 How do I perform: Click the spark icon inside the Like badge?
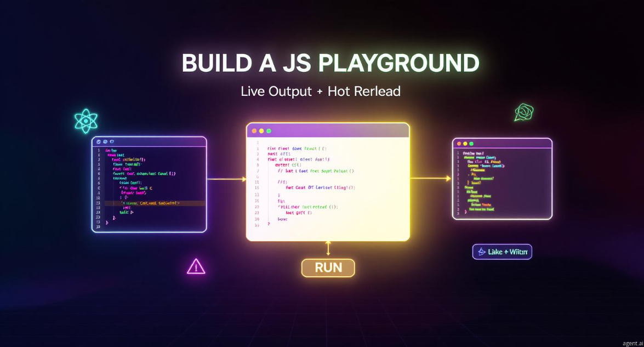click(x=483, y=251)
